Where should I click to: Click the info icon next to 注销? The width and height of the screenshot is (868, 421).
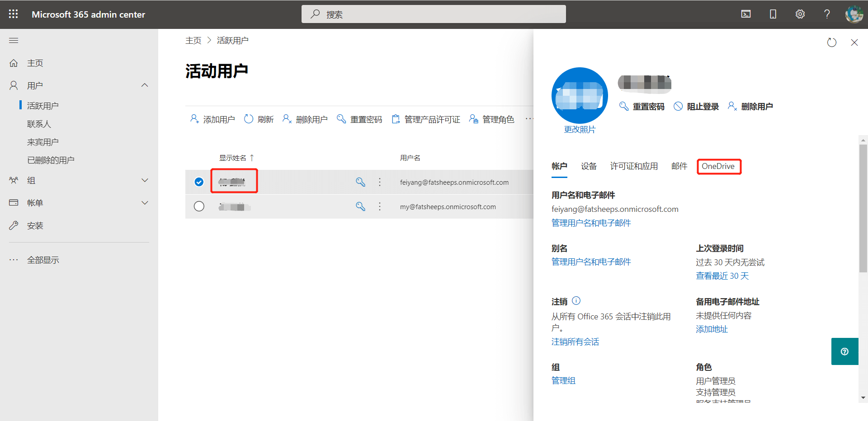click(x=576, y=301)
